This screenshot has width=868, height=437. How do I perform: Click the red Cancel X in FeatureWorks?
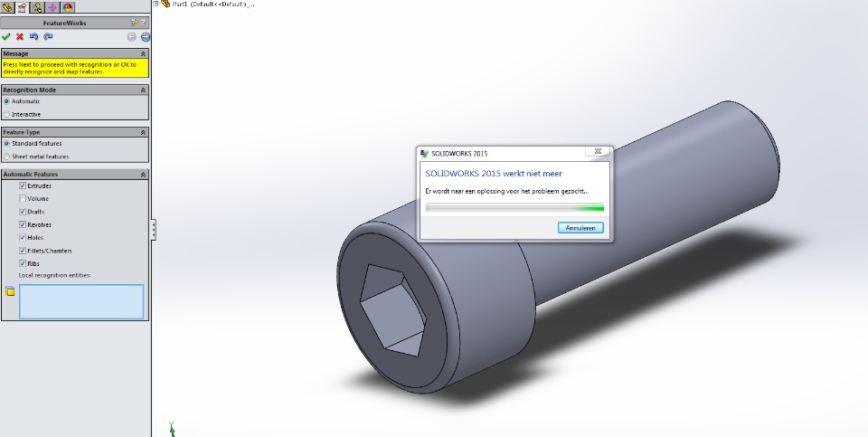pos(20,36)
